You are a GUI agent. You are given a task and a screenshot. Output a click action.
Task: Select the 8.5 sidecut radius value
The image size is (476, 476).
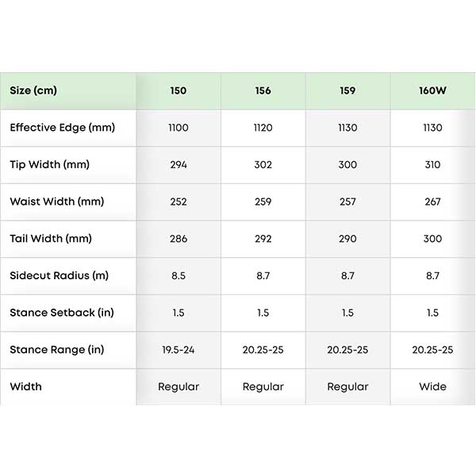click(x=178, y=275)
